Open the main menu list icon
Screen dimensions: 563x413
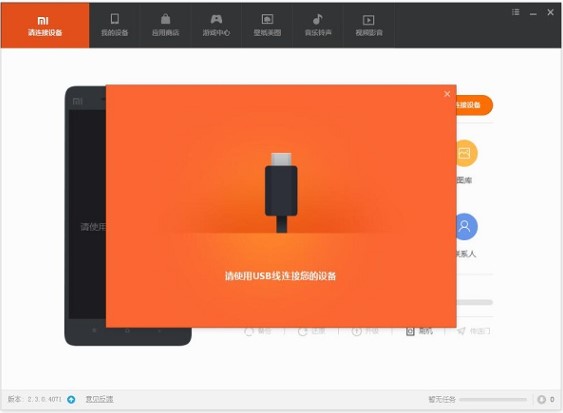click(x=516, y=12)
